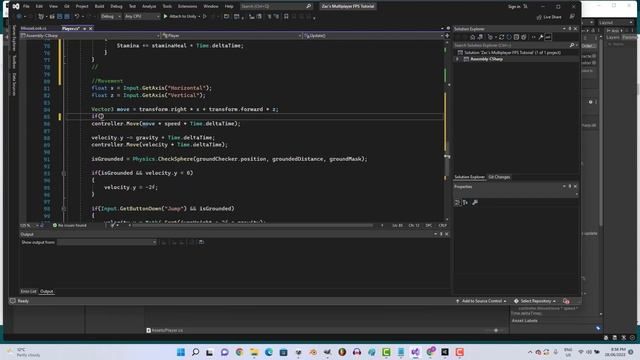
Task: Click the Live Share button
Action: pyautogui.click(x=549, y=17)
